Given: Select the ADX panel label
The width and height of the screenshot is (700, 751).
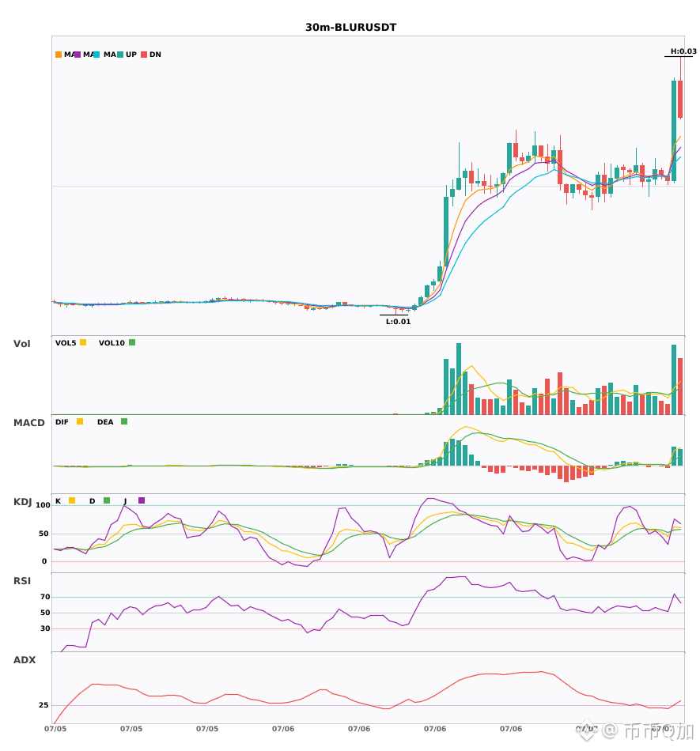Looking at the screenshot, I should tap(25, 660).
